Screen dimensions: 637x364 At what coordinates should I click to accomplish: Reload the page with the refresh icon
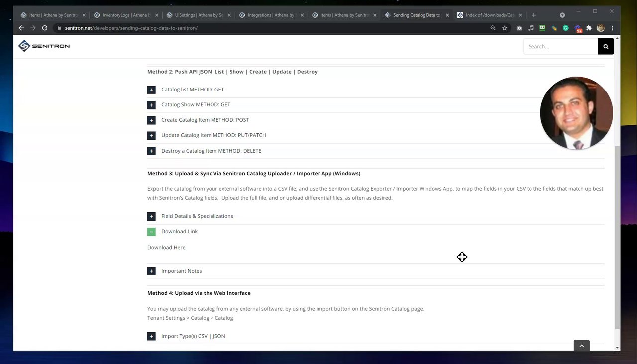tap(45, 28)
